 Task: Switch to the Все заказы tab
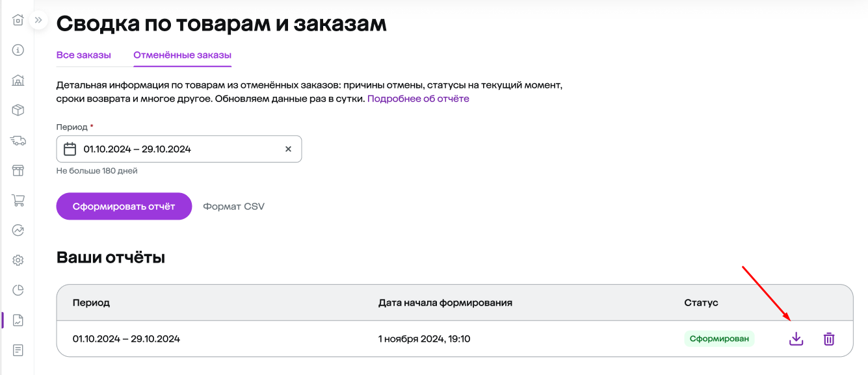[84, 55]
